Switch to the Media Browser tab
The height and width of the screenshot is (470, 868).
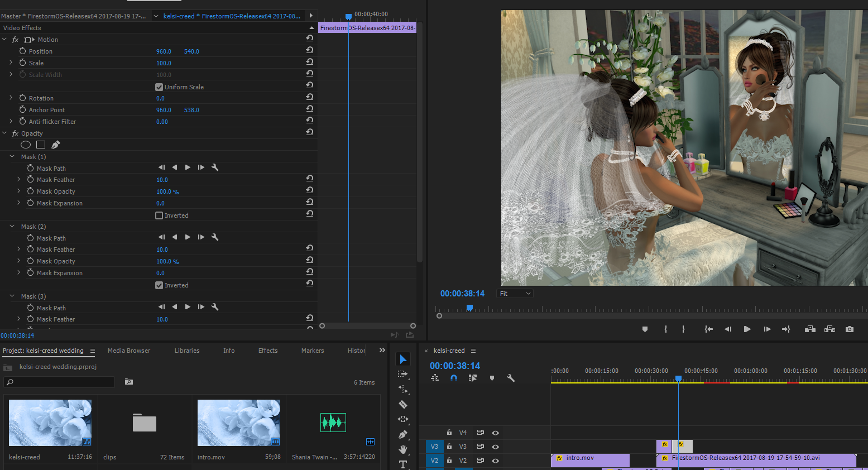(x=129, y=351)
